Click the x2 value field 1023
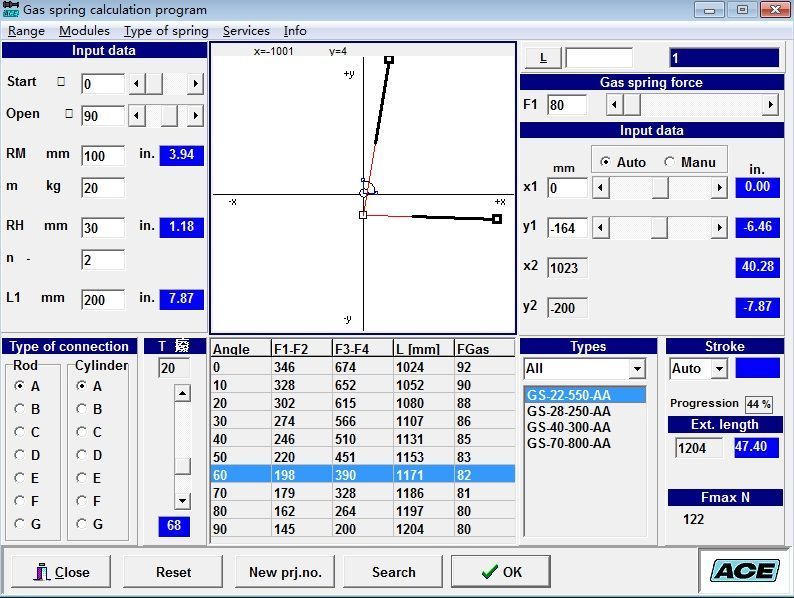 567,268
